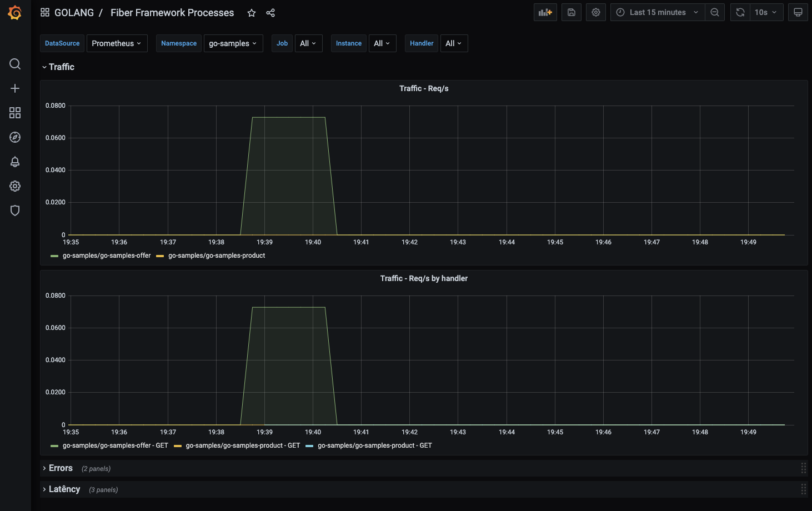This screenshot has width=812, height=511.
Task: Open the Explore compass icon
Action: click(x=15, y=137)
